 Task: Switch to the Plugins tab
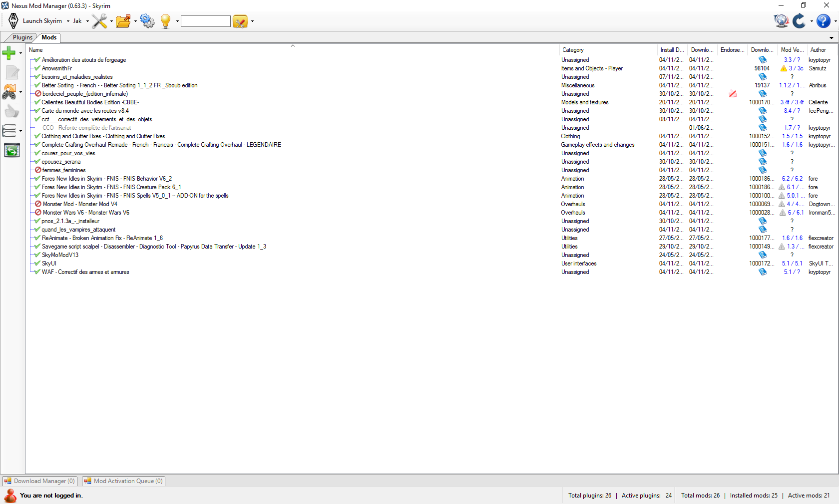22,37
